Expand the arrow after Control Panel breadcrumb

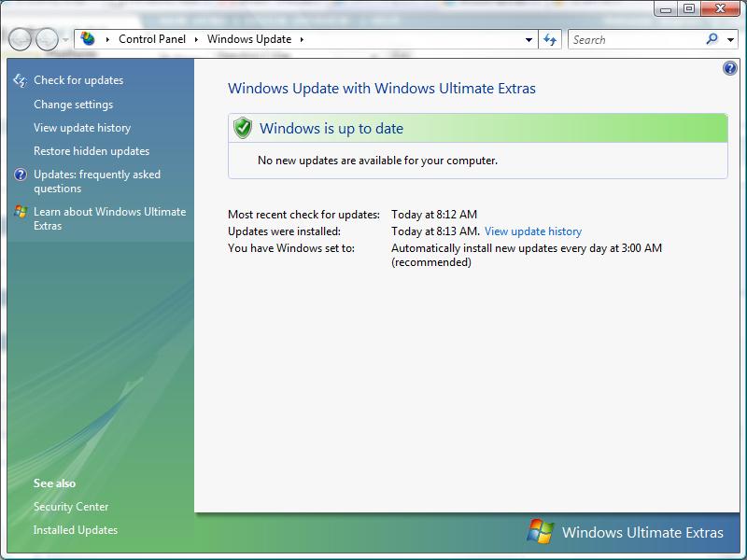197,39
